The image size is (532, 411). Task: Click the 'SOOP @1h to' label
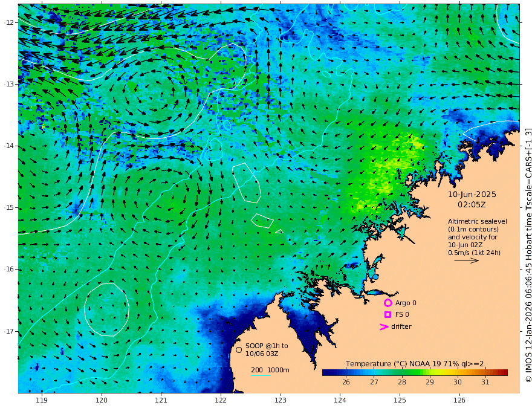pos(267,346)
